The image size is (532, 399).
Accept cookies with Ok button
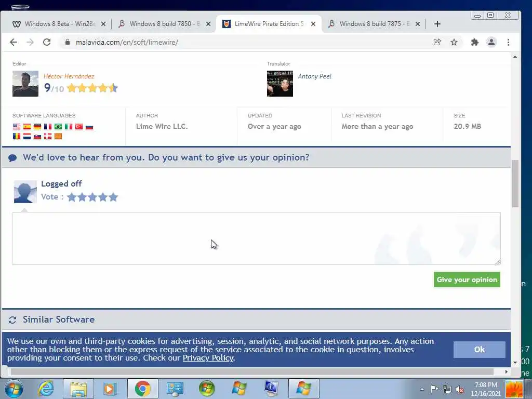480,350
